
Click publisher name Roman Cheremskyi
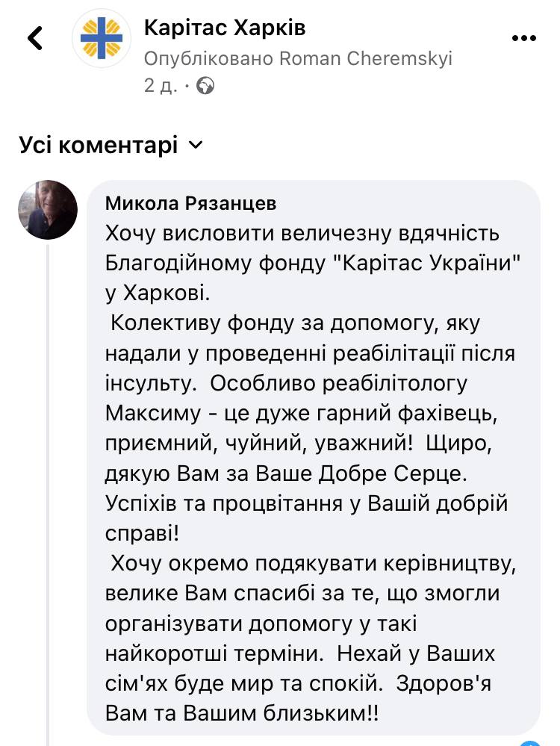click(x=365, y=58)
